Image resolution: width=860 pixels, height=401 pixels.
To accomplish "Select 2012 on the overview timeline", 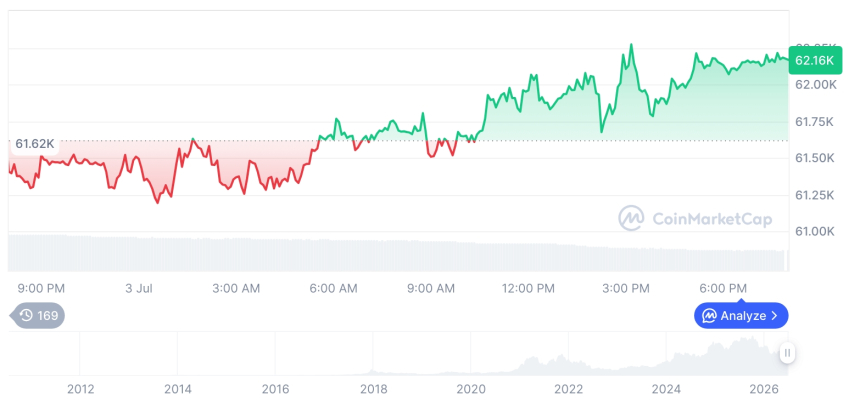I will pos(80,389).
